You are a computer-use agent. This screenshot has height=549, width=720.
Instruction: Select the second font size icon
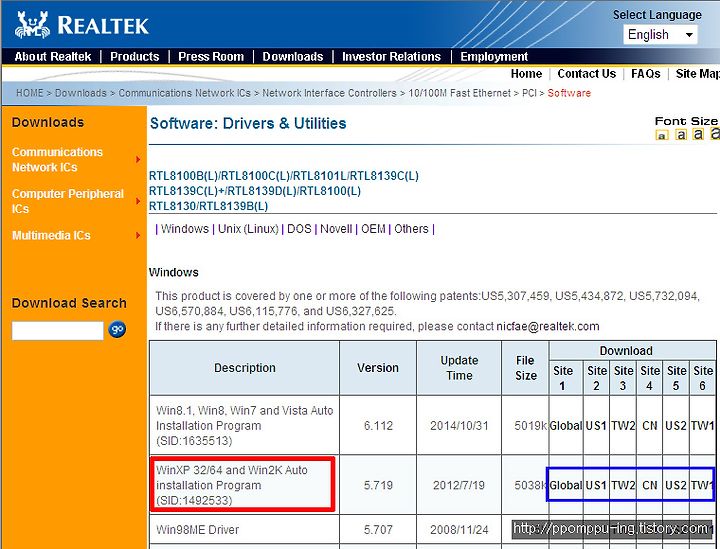coord(681,134)
